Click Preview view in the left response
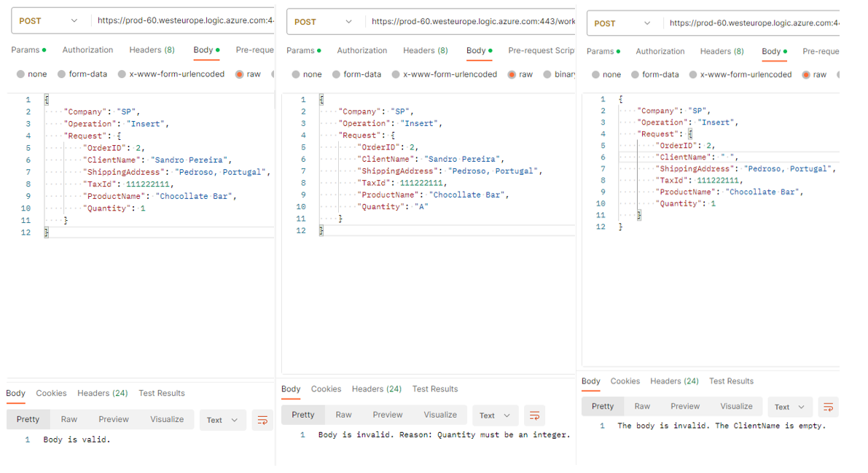 pos(114,419)
